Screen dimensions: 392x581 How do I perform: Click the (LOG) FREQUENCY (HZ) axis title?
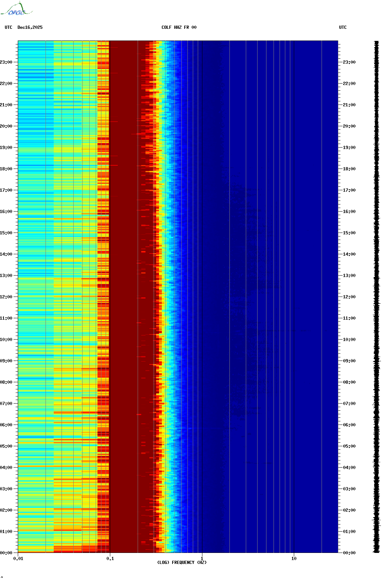coord(182,563)
